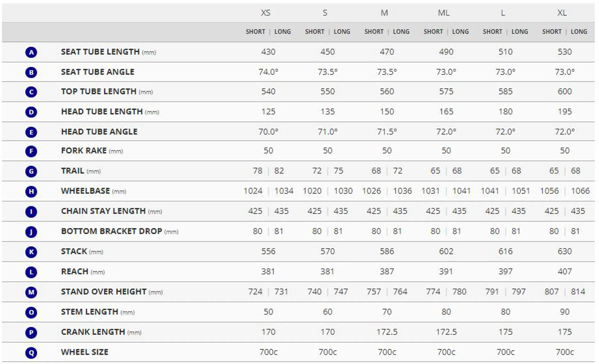Screen dimensions: 599x364
Task: Select the ML size column header
Action: point(444,13)
